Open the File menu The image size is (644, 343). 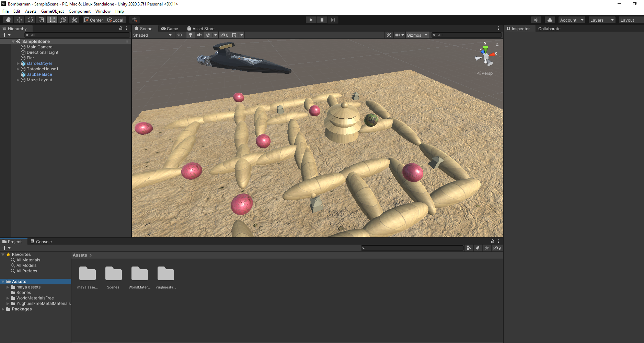[5, 11]
